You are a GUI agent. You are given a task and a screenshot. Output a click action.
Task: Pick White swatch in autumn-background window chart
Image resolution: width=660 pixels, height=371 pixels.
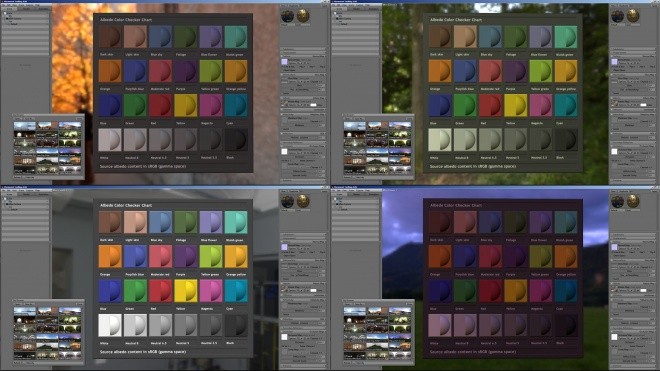[x=110, y=140]
